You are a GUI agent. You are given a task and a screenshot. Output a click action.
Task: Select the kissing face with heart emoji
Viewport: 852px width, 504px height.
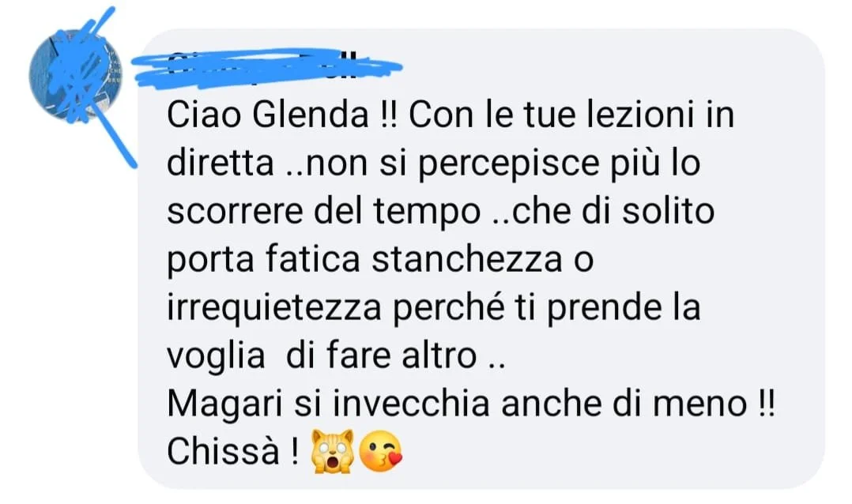tap(382, 450)
